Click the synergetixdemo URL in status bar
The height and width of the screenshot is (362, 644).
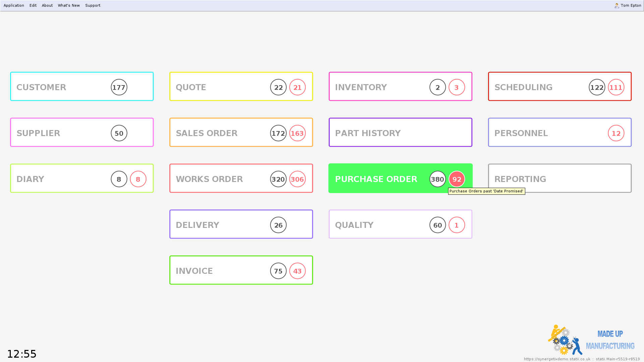point(557,359)
